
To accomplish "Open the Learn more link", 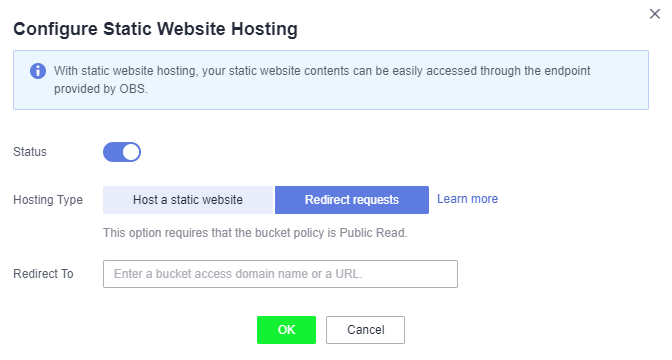I will pyautogui.click(x=468, y=199).
